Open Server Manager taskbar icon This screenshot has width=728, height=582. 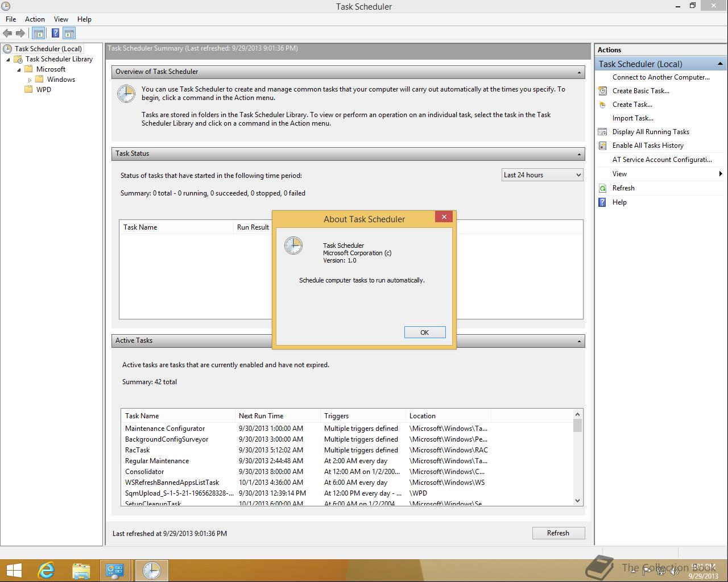pos(115,571)
